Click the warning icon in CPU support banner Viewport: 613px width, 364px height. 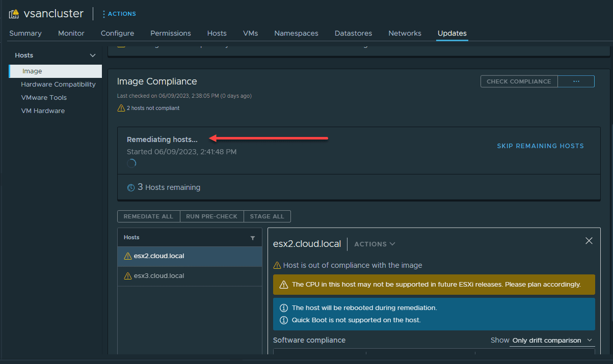tap(282, 285)
